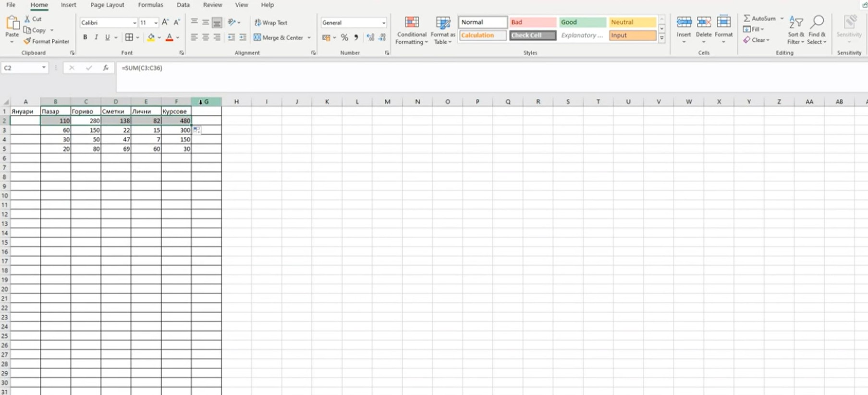868x395 pixels.
Task: Toggle Italic formatting
Action: click(96, 37)
